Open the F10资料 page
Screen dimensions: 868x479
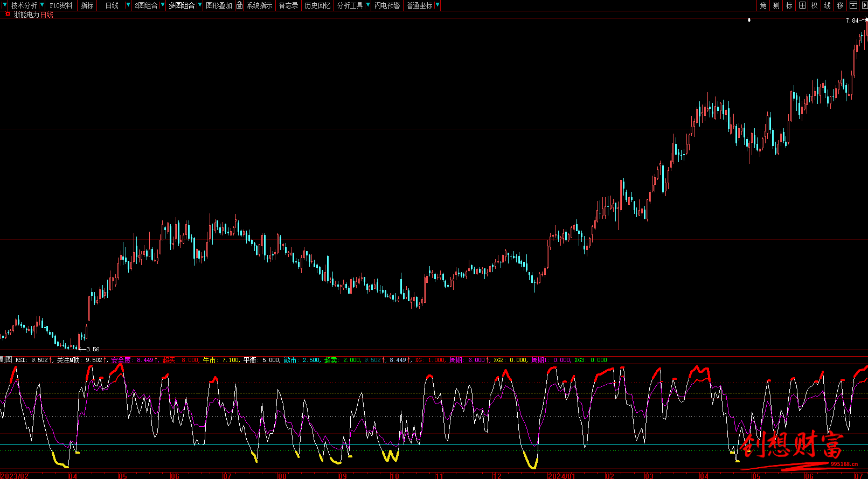[x=61, y=5]
